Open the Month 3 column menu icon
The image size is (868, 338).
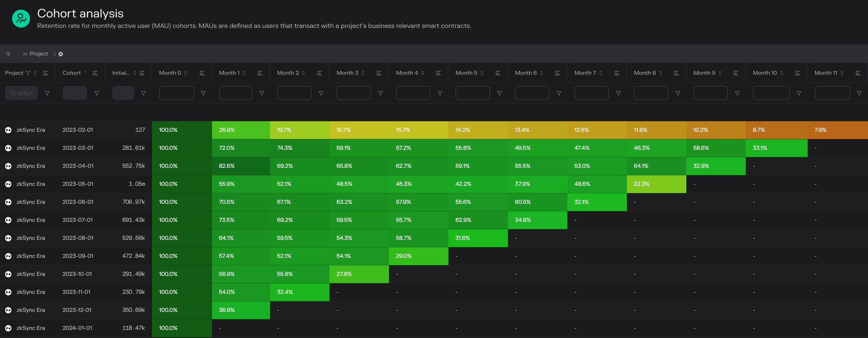(379, 73)
